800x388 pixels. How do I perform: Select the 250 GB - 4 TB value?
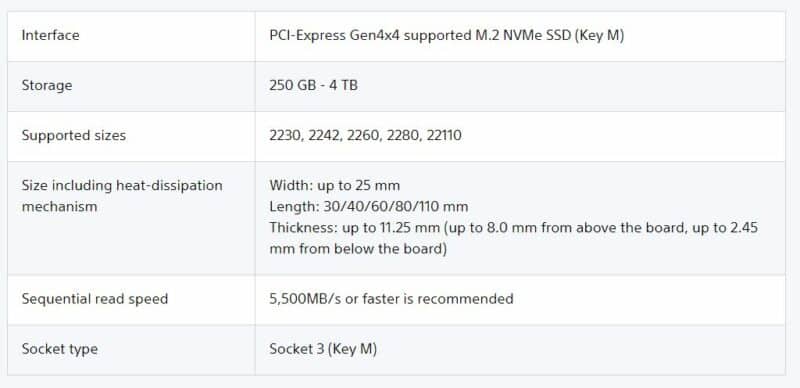tap(313, 85)
